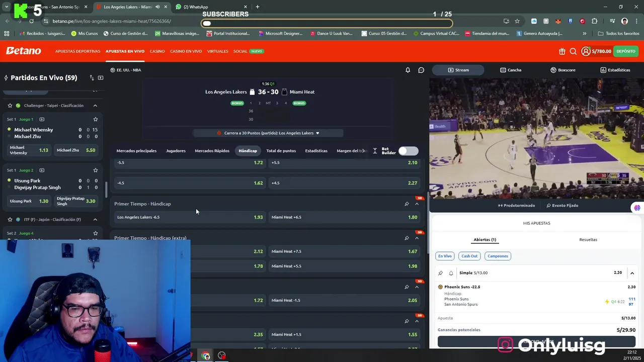644x362 pixels.
Task: Collapse the ITF (F) Japón league section
Action: [95, 220]
